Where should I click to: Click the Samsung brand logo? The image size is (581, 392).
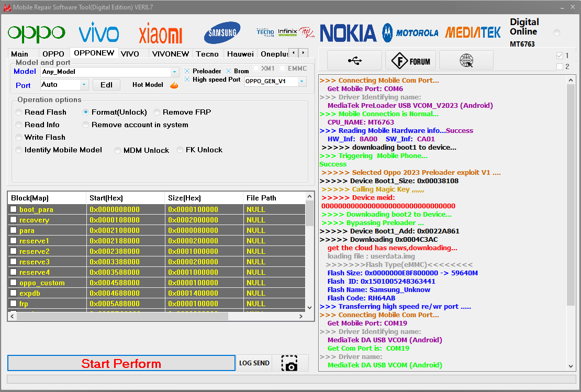point(222,32)
